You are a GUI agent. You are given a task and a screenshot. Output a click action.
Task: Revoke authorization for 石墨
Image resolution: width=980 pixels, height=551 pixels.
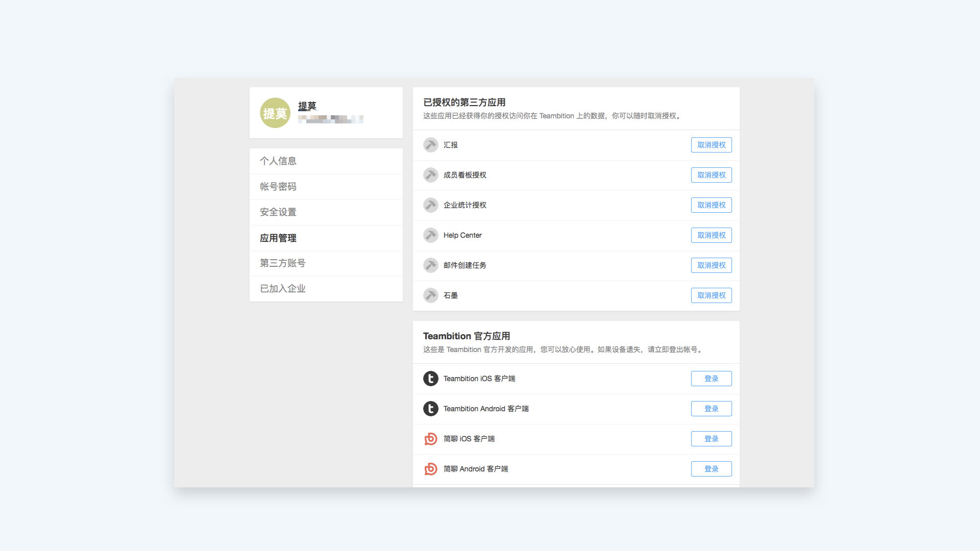(x=712, y=295)
